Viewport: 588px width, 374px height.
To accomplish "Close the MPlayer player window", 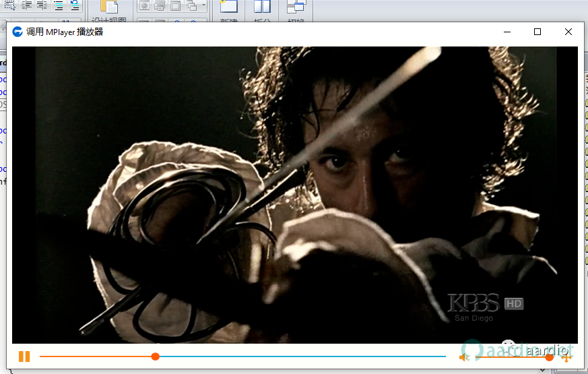I will pyautogui.click(x=568, y=32).
